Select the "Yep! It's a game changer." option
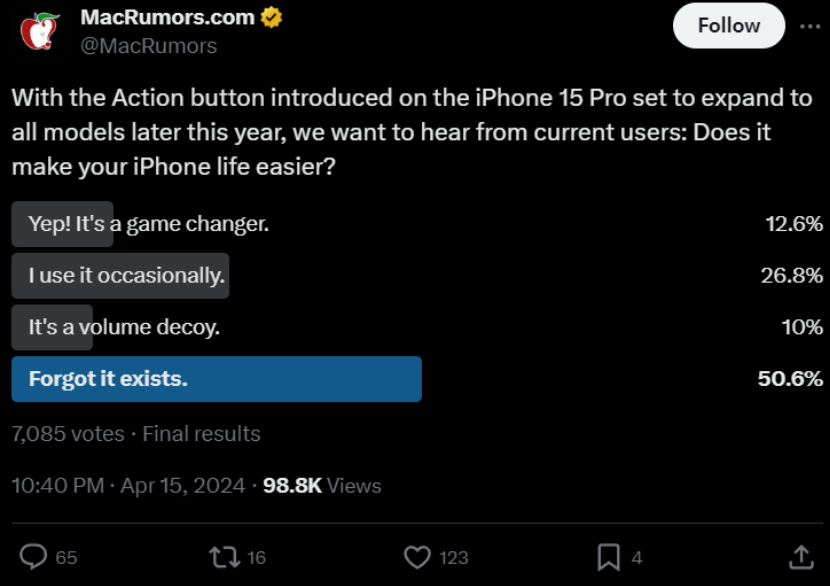This screenshot has width=830, height=586. [x=148, y=224]
